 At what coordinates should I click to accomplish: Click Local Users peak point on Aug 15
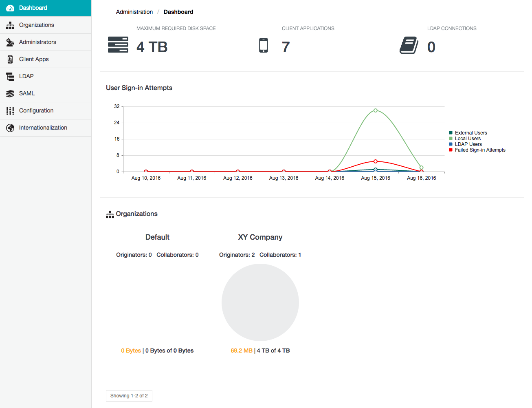375,110
